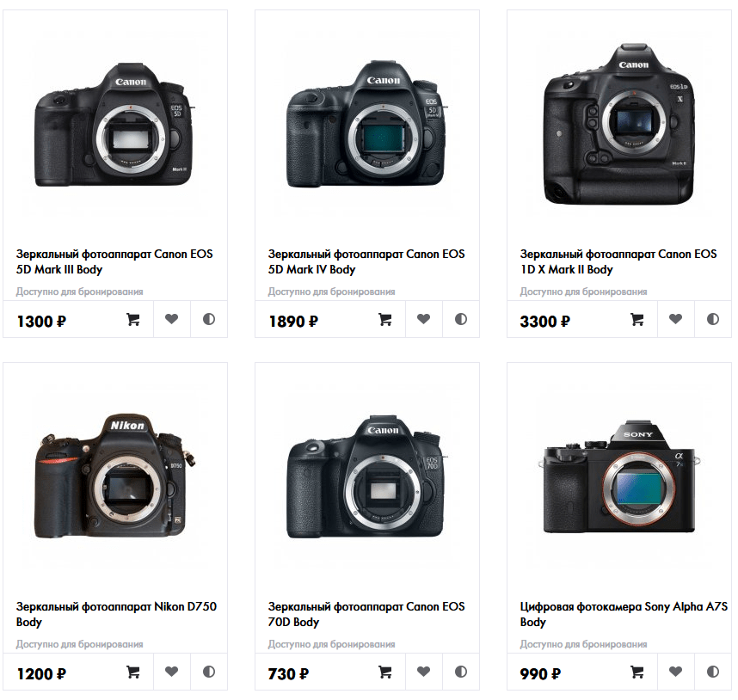Add Canon EOS 5D Mark III to cart
Image resolution: width=738 pixels, height=700 pixels.
(x=133, y=320)
